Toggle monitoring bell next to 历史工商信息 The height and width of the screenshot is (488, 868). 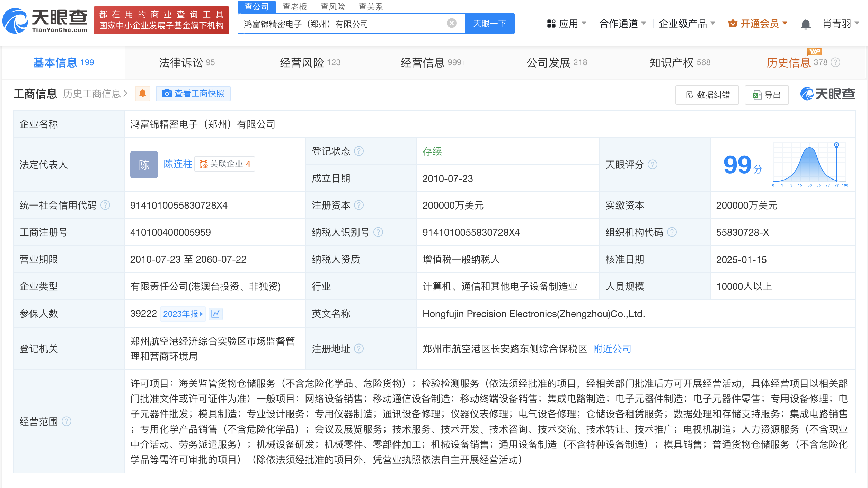(x=142, y=94)
